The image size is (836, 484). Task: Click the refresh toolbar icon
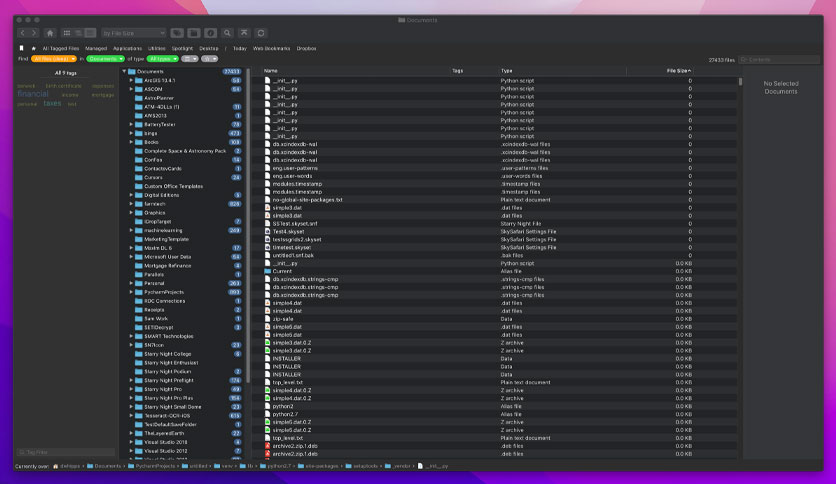[x=261, y=33]
